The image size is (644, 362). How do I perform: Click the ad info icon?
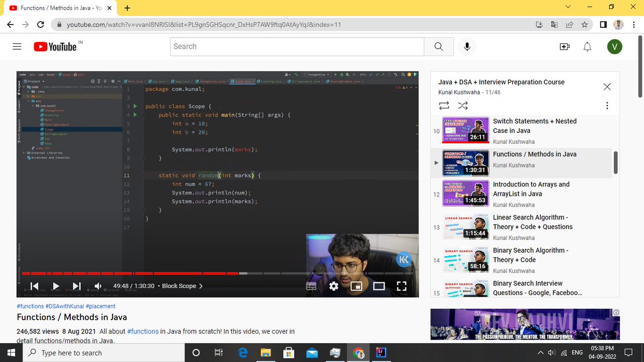tap(617, 313)
